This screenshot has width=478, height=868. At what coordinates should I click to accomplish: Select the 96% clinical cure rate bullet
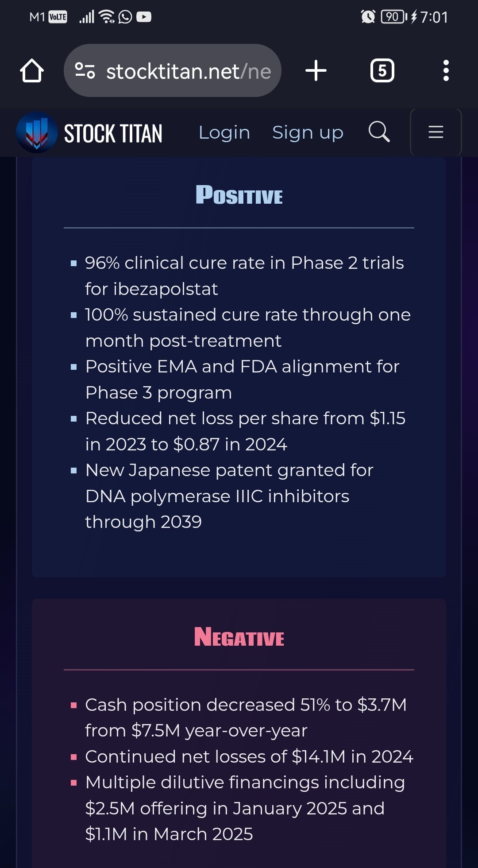coord(244,275)
